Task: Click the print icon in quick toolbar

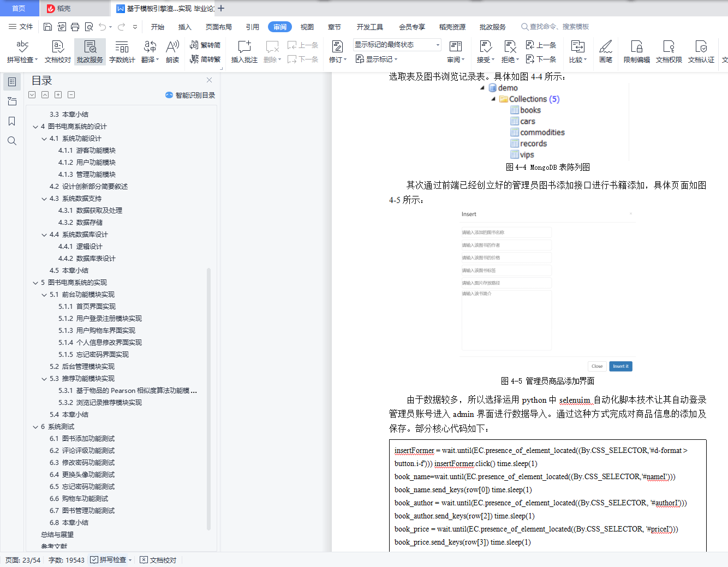Action: [x=75, y=27]
